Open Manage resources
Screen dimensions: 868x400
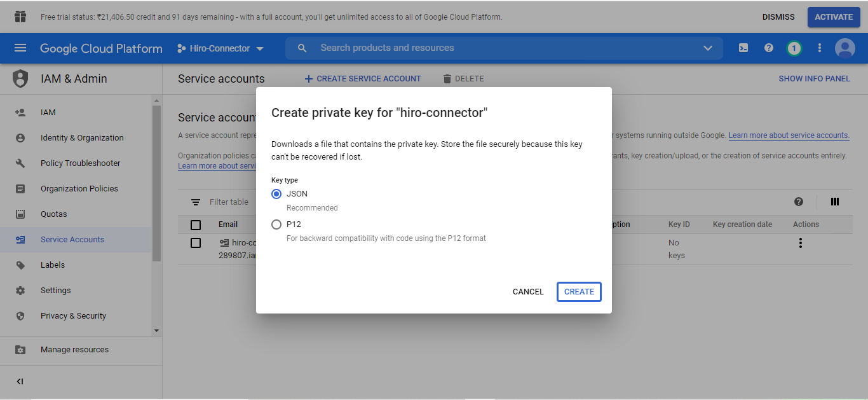tap(74, 350)
